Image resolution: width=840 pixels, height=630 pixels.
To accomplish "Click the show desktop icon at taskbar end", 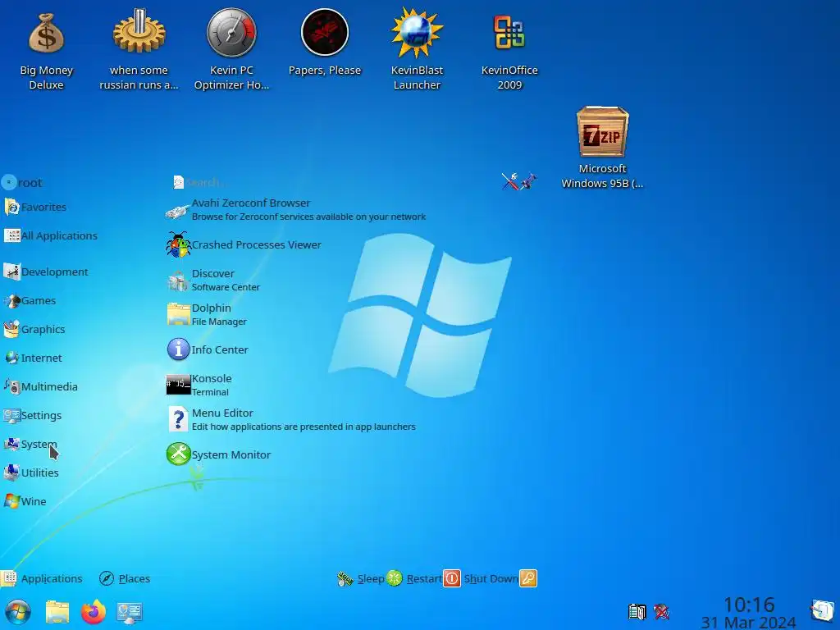I will [x=822, y=609].
